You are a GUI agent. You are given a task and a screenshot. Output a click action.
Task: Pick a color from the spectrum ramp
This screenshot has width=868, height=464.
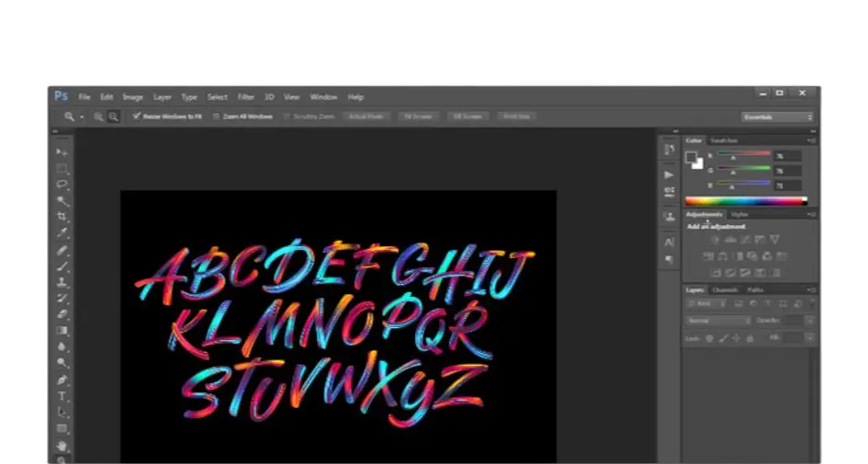tap(745, 200)
